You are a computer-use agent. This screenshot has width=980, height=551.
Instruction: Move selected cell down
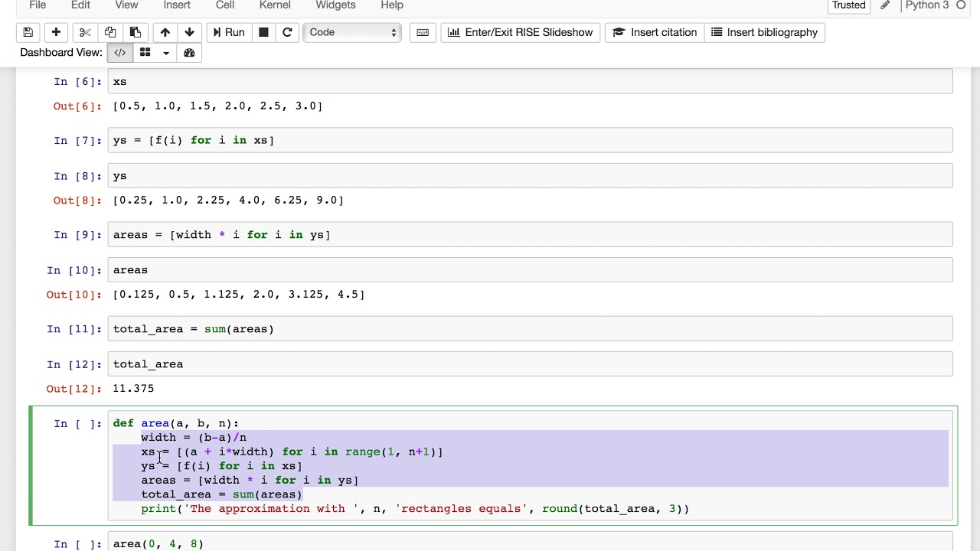tap(189, 32)
